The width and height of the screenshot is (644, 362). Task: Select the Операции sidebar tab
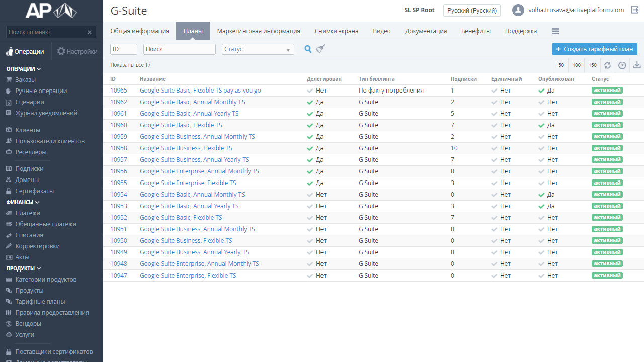tap(26, 51)
